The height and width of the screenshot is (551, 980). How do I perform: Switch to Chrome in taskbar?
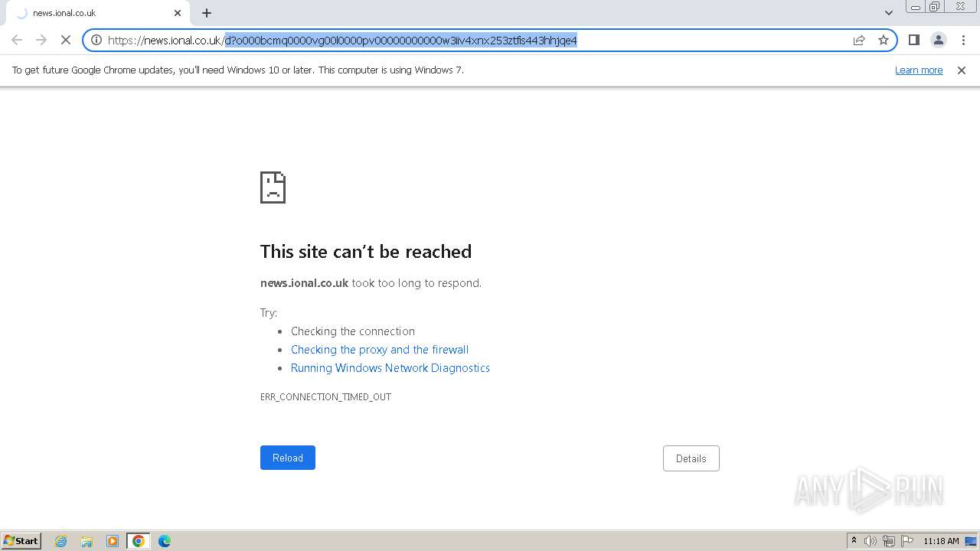coord(139,541)
